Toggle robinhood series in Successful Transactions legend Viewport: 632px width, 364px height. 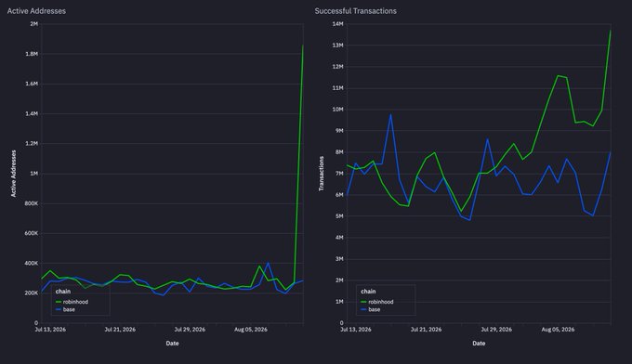click(377, 302)
